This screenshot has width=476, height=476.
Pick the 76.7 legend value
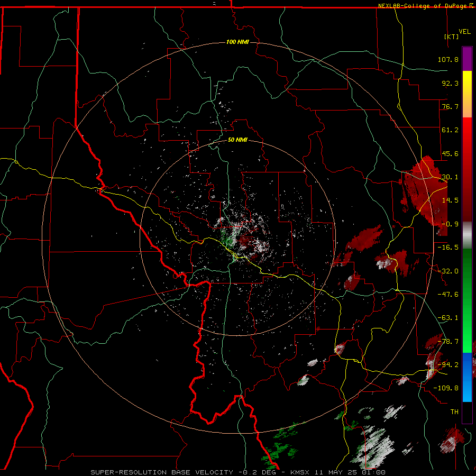click(450, 106)
